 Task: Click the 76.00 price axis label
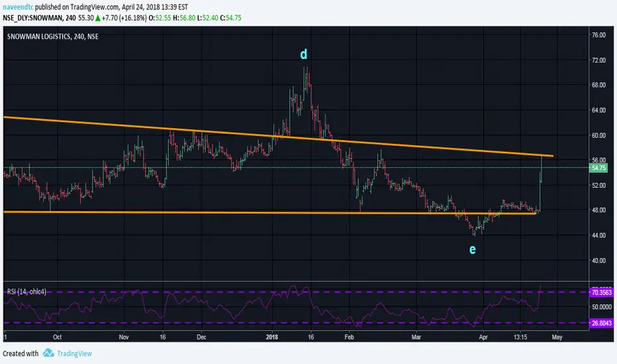point(598,35)
